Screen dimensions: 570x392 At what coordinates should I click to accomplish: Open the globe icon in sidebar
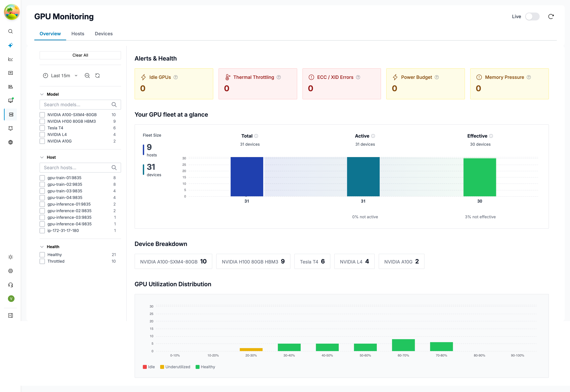pos(11,142)
